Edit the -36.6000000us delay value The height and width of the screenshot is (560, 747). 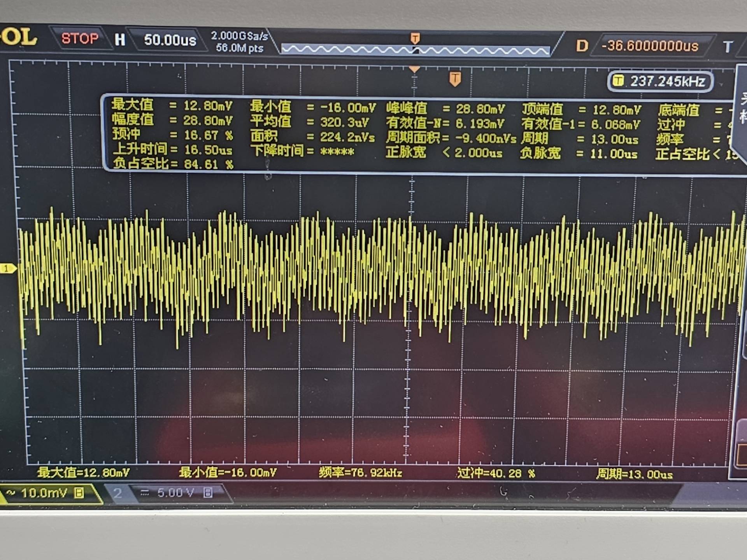(650, 46)
